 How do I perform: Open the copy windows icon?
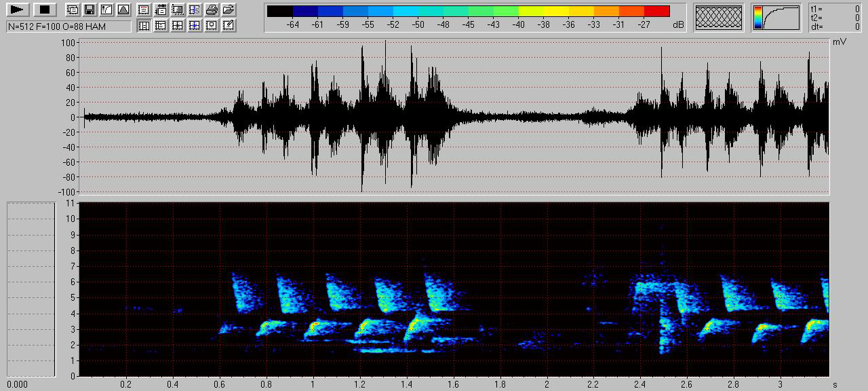[x=73, y=10]
